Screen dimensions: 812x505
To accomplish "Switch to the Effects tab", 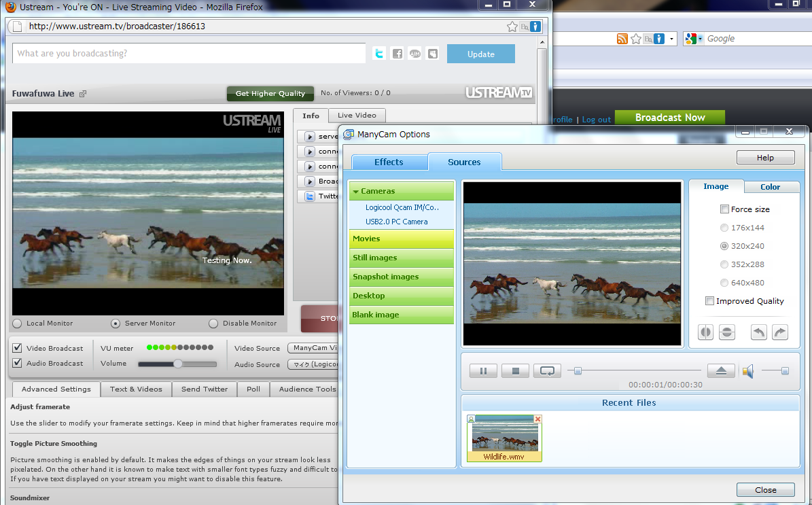I will tap(389, 162).
